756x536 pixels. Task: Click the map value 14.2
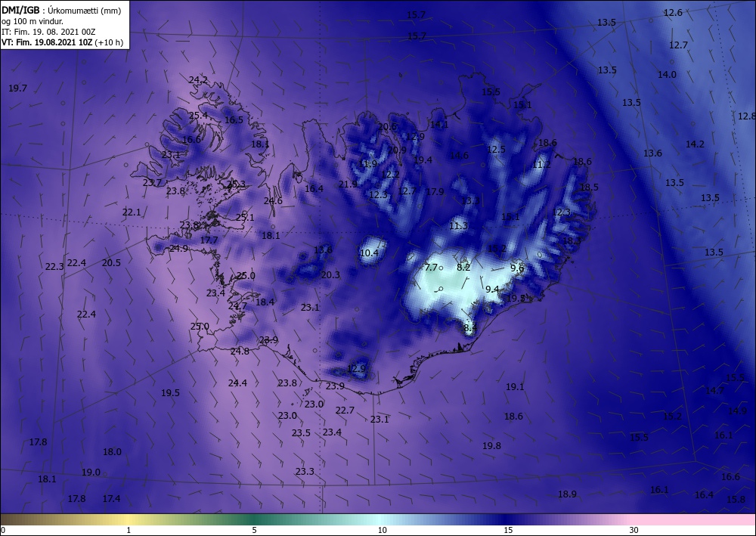point(696,144)
